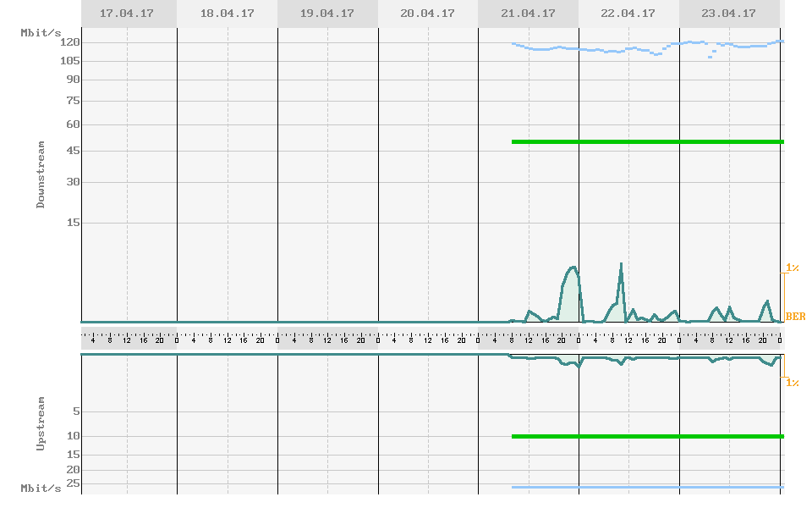Click the orange BER label
The image size is (812, 508).
click(x=795, y=317)
